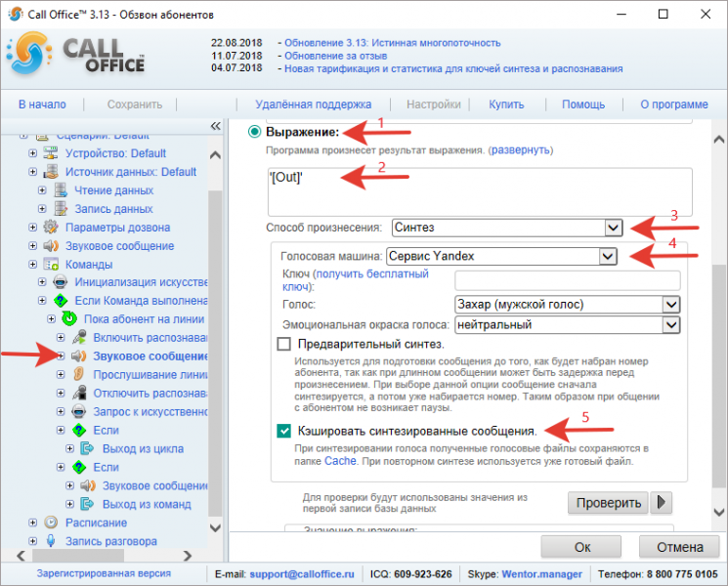Click the Чтение данных icon
This screenshot has height=586, width=728.
click(61, 189)
